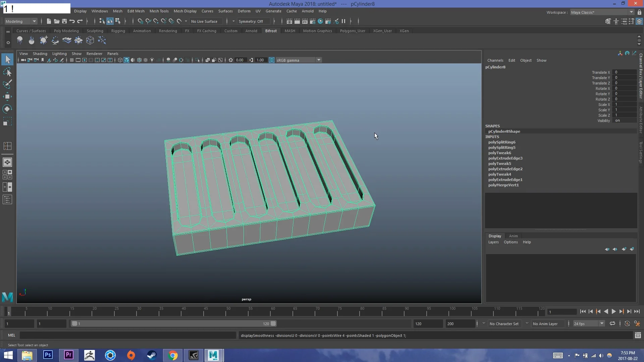
Task: Create a Bifrost liquid from the shelf
Action: [x=20, y=40]
